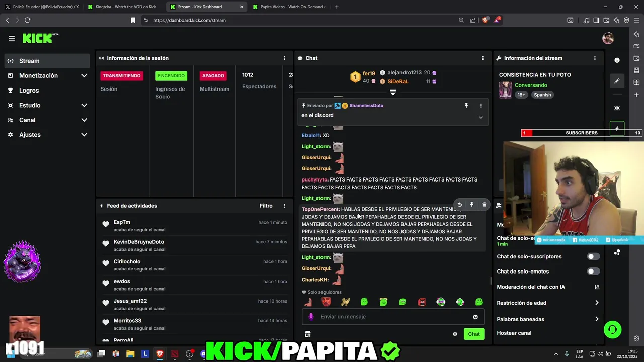Viewport: 644px width, 362px height.
Task: Toggle Chat de solo-emotes switch
Action: coord(593,271)
